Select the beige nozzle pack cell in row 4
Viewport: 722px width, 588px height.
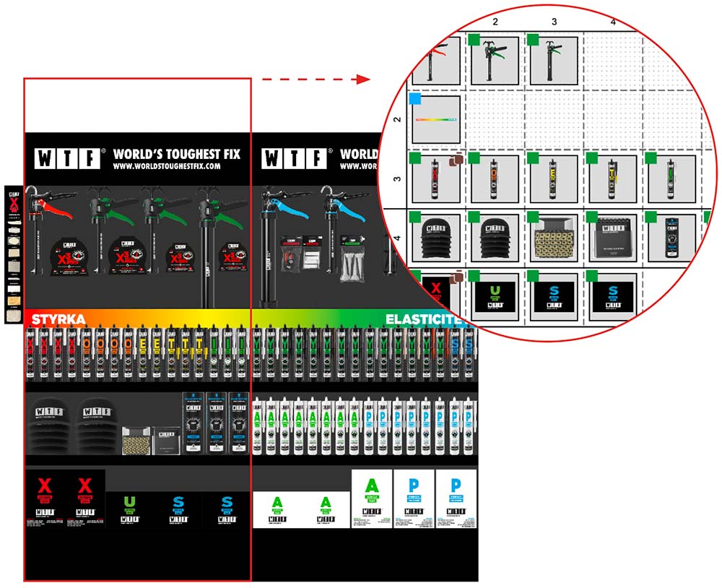point(554,238)
